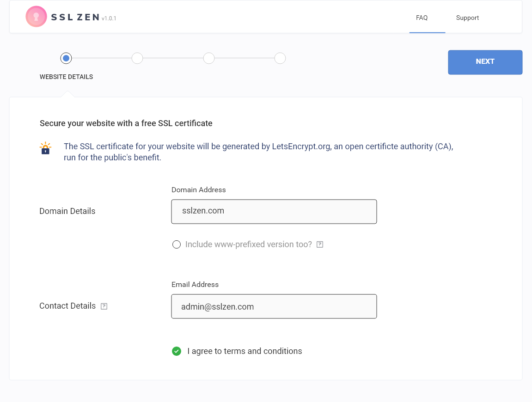Click the first wizard step circle
Viewport: 532px width, 402px height.
[x=66, y=58]
